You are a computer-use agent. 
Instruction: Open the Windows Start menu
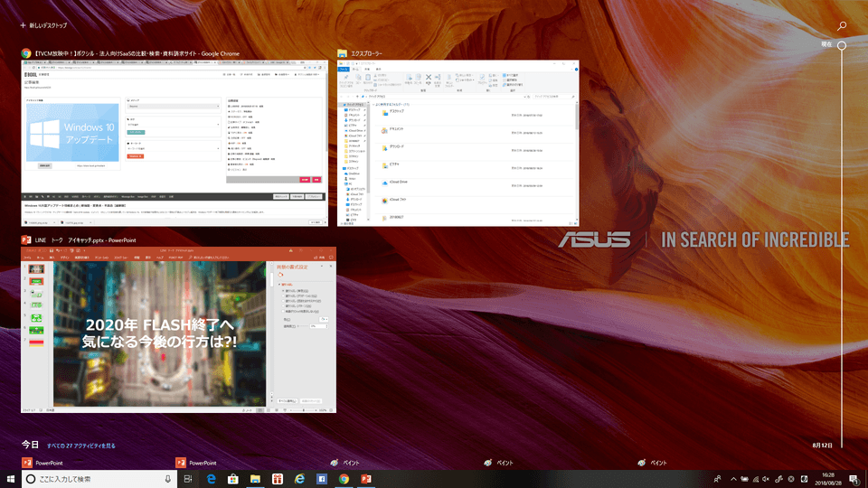11,479
